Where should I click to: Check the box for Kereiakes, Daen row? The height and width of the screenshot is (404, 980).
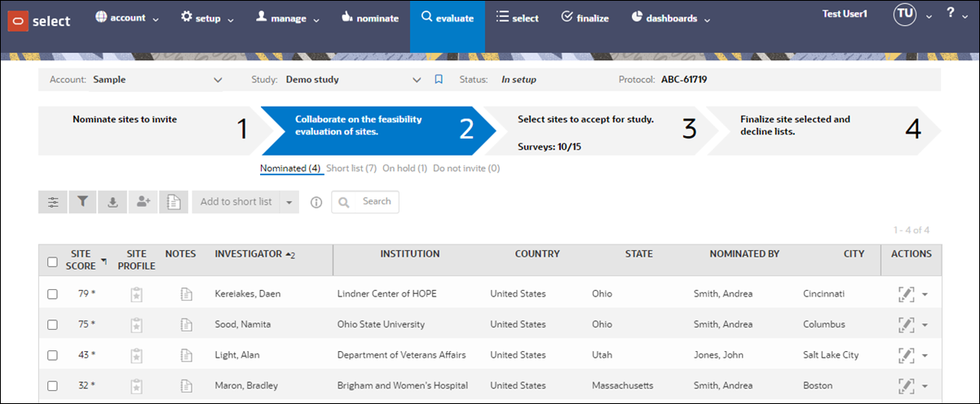[x=52, y=294]
